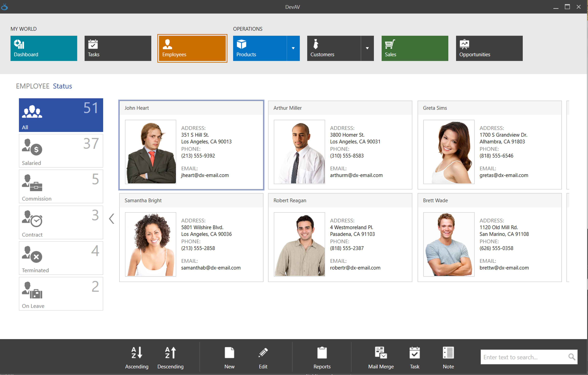Click address 5801 Wilshire Blvd.
Image resolution: width=588 pixels, height=375 pixels.
point(202,227)
